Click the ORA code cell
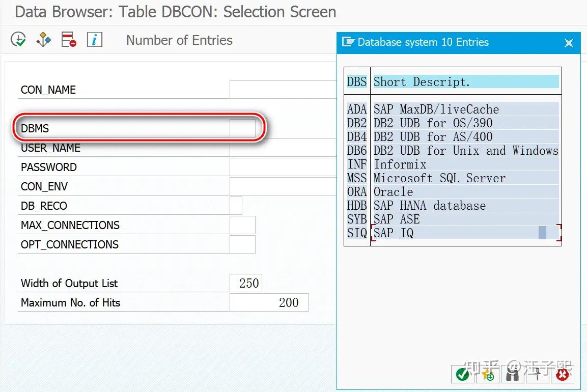This screenshot has height=392, width=587. (x=357, y=192)
